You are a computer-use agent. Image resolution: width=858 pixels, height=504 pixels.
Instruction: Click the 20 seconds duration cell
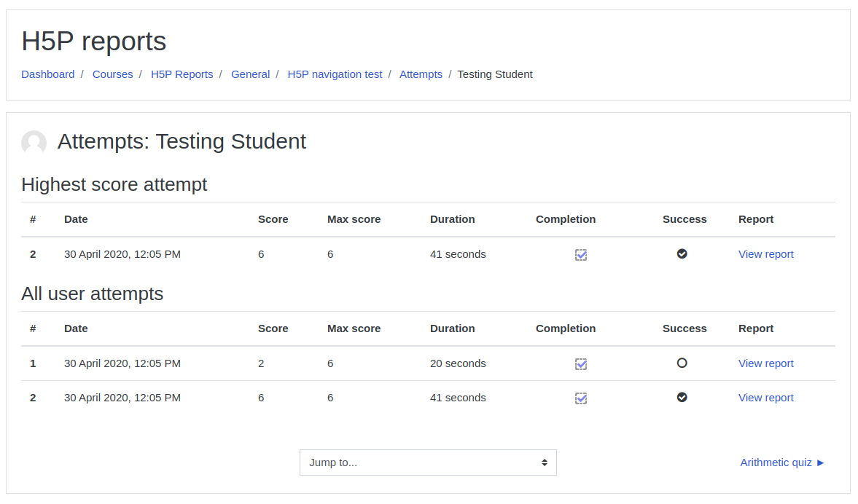click(458, 363)
